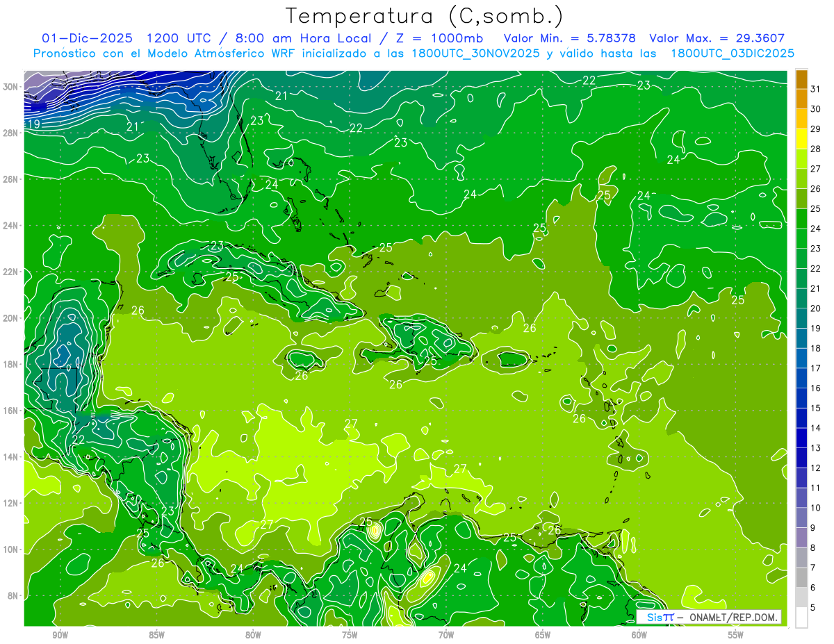834x644 pixels.
Task: Click the 10N latitude axis label
Action: coord(10,550)
